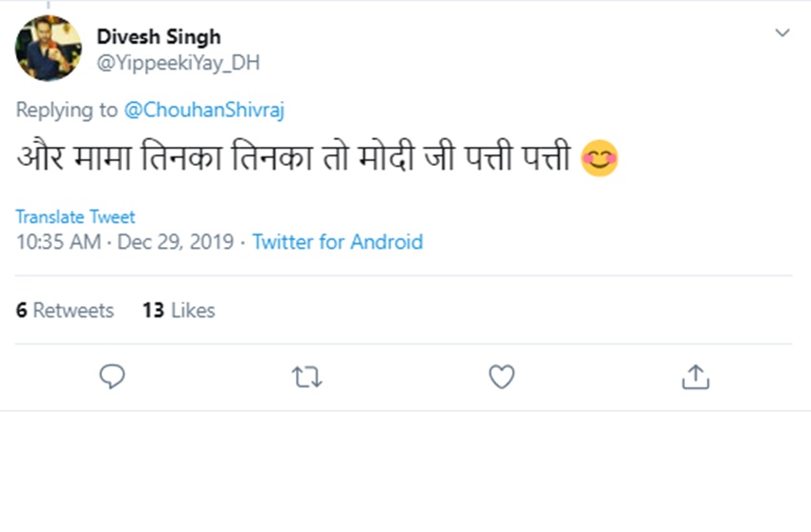Screen dimensions: 811x532
Task: Click the bold number 13 beside Likes
Action: [x=153, y=310]
